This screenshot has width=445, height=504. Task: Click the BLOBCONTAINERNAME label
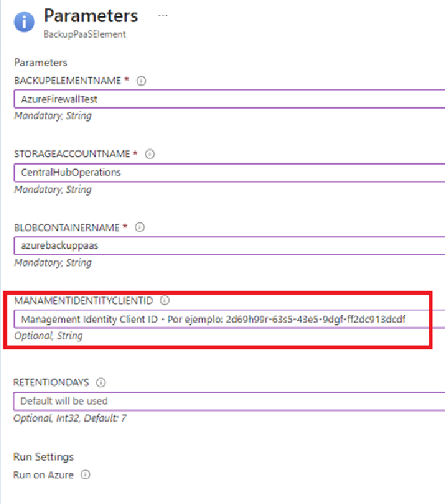pos(67,227)
